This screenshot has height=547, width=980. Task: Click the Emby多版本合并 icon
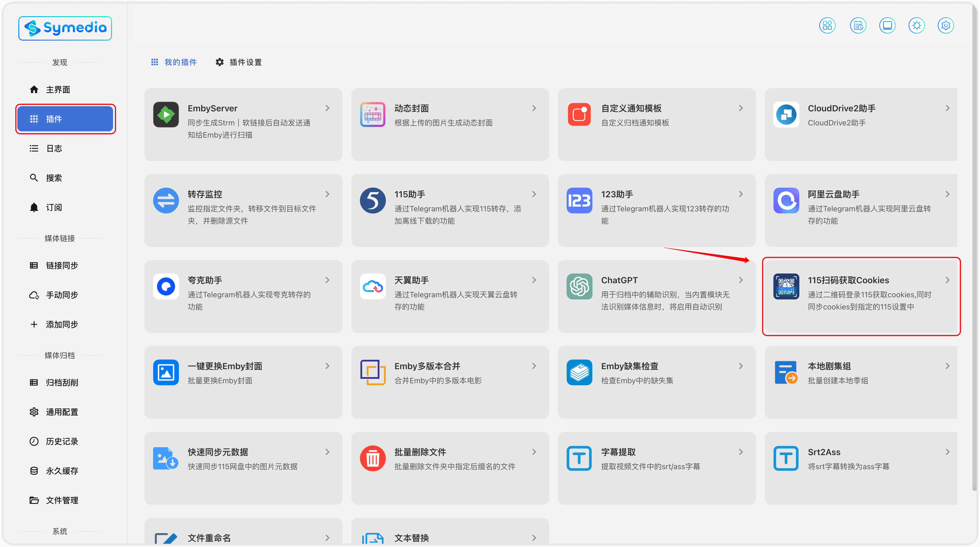tap(372, 372)
